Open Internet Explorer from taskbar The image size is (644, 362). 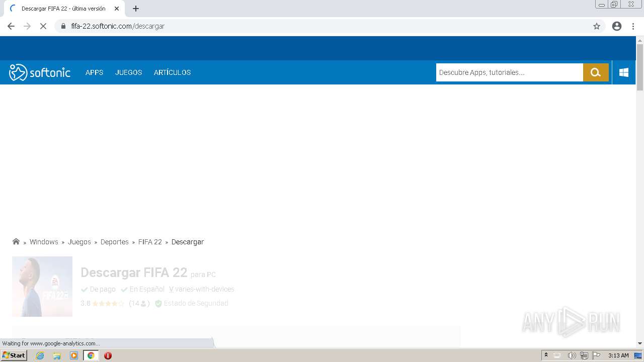pyautogui.click(x=40, y=355)
